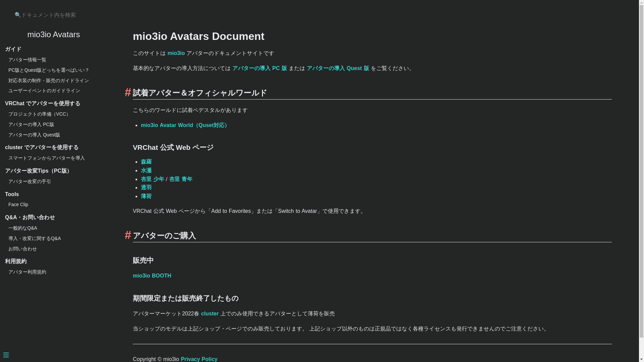Open PC版とQuest版どっちを選べばいい？ page
This screenshot has height=362, width=644.
49,70
